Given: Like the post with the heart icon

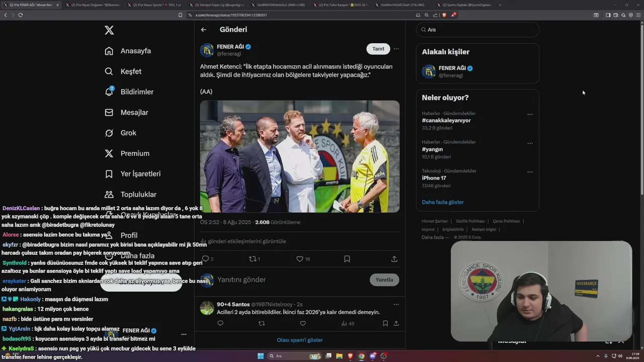Looking at the screenshot, I should click(x=300, y=259).
